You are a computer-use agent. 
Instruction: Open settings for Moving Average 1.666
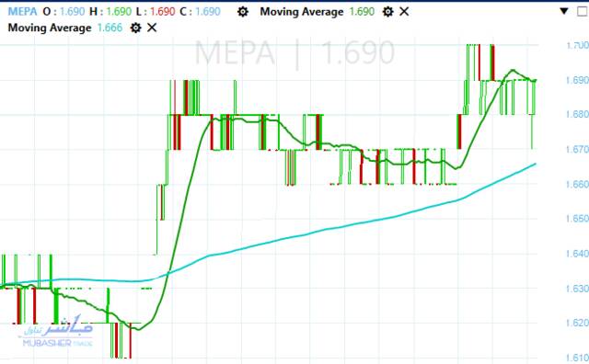click(135, 28)
